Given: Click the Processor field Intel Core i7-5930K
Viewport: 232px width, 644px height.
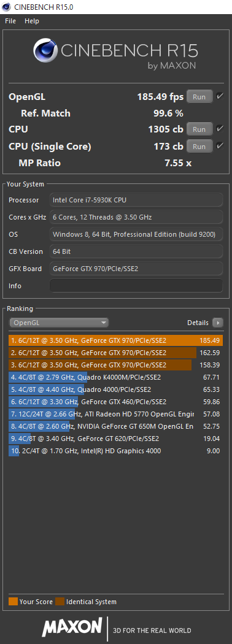Looking at the screenshot, I should point(136,200).
